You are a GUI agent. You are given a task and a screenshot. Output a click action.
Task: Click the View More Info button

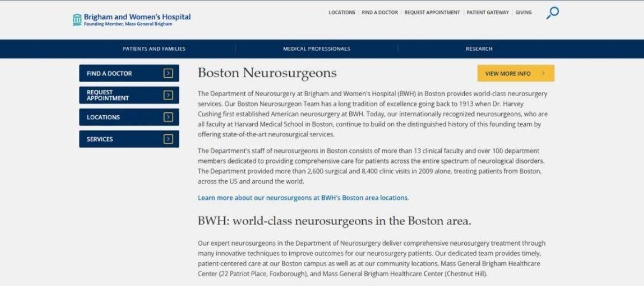(x=516, y=74)
